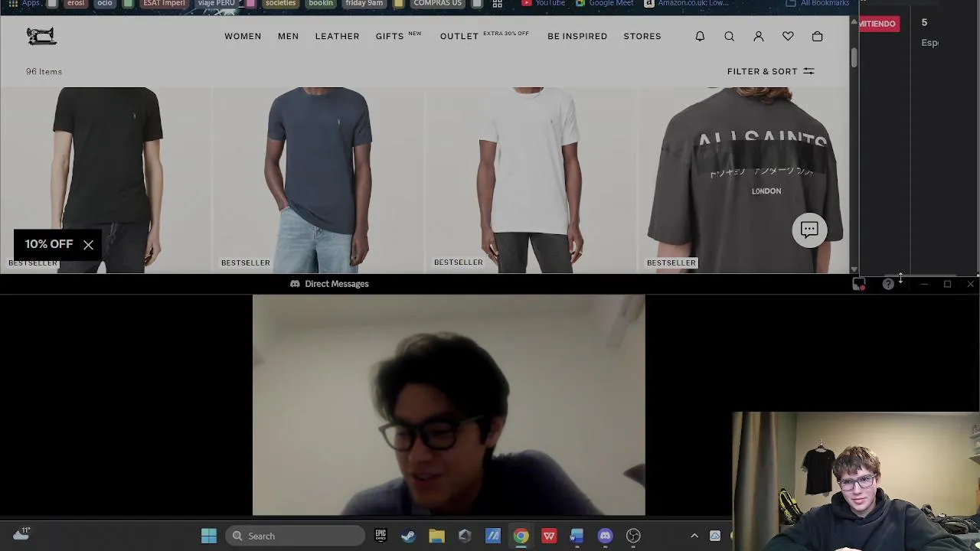Go to the STORES page
Image resolution: width=980 pixels, height=551 pixels.
click(642, 36)
